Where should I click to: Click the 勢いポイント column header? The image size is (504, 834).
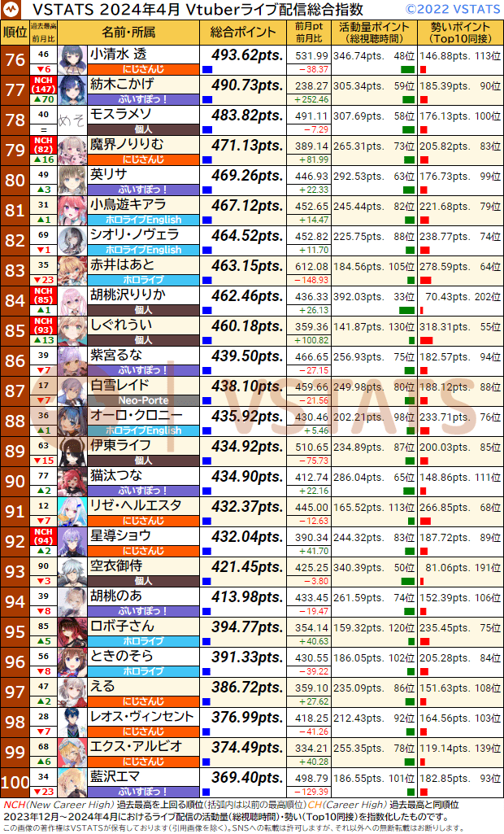coord(460,33)
